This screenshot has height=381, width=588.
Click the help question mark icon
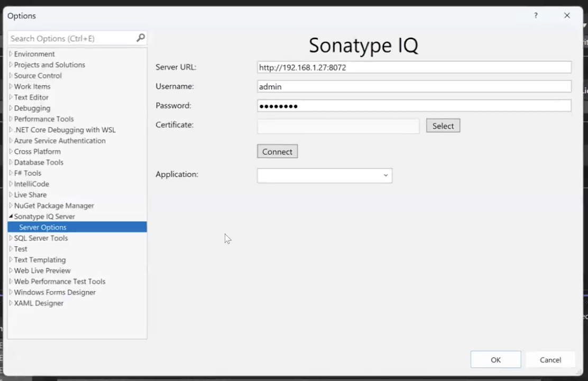pos(536,15)
